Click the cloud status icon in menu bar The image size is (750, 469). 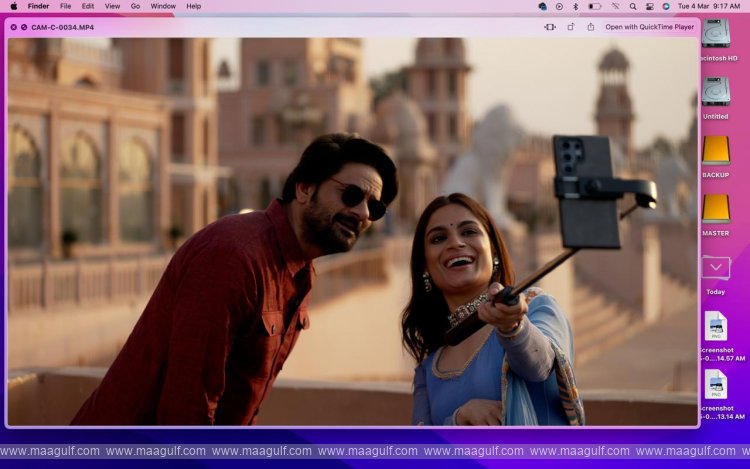tap(542, 6)
